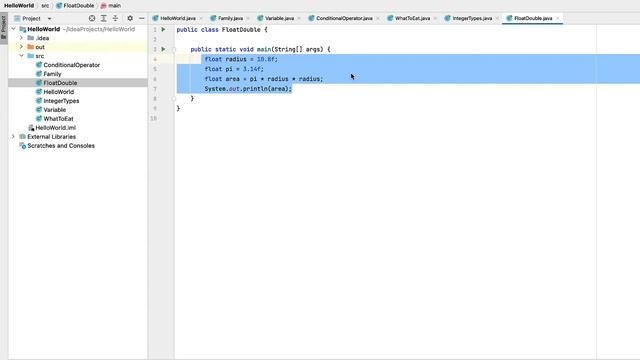Click FloatDouble in the breadcrumb bar
Image resolution: width=640 pixels, height=360 pixels.
click(75, 6)
